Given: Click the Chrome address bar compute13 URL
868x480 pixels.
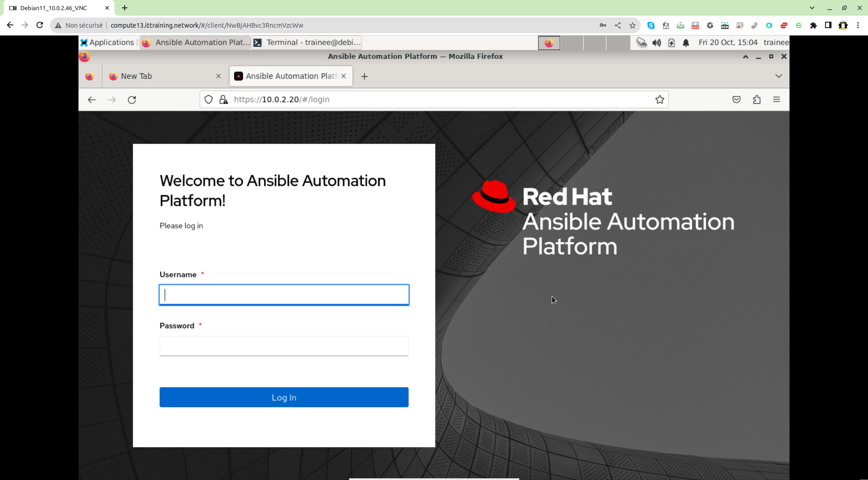Looking at the screenshot, I should (x=207, y=25).
